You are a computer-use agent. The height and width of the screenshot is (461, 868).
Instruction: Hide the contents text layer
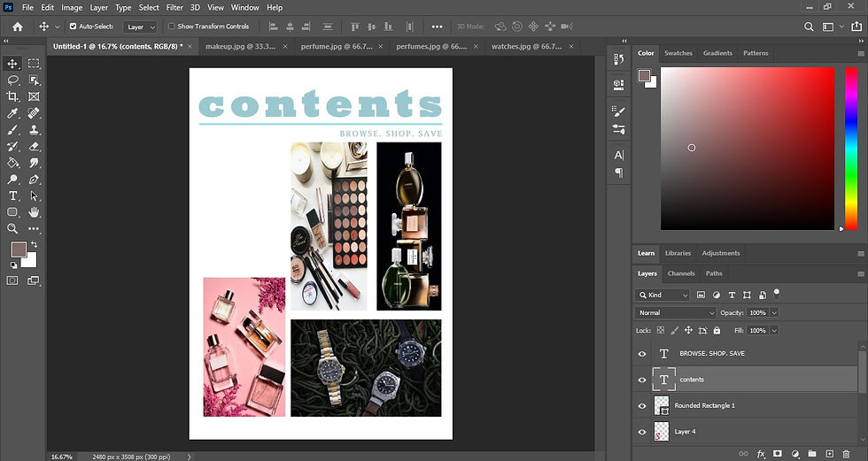(642, 380)
